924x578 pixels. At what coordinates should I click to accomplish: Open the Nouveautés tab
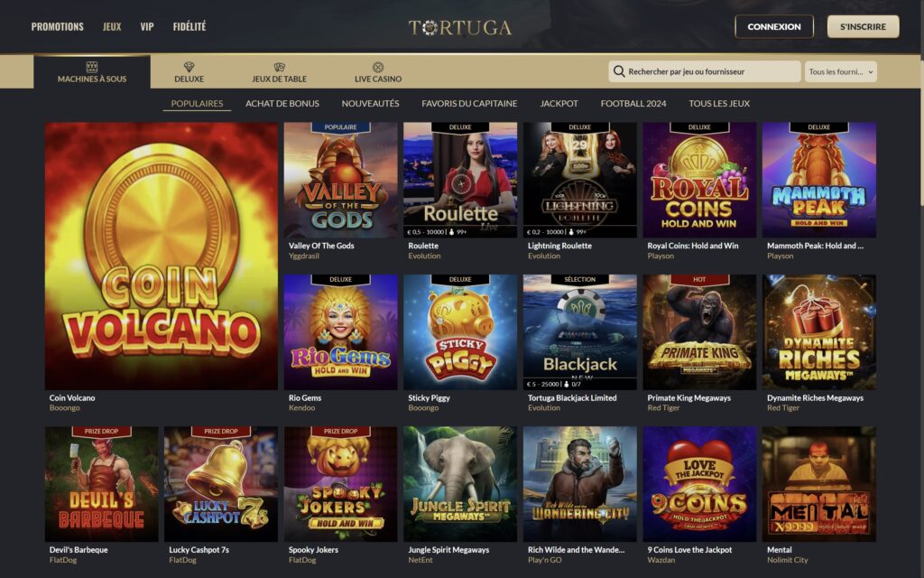(370, 103)
